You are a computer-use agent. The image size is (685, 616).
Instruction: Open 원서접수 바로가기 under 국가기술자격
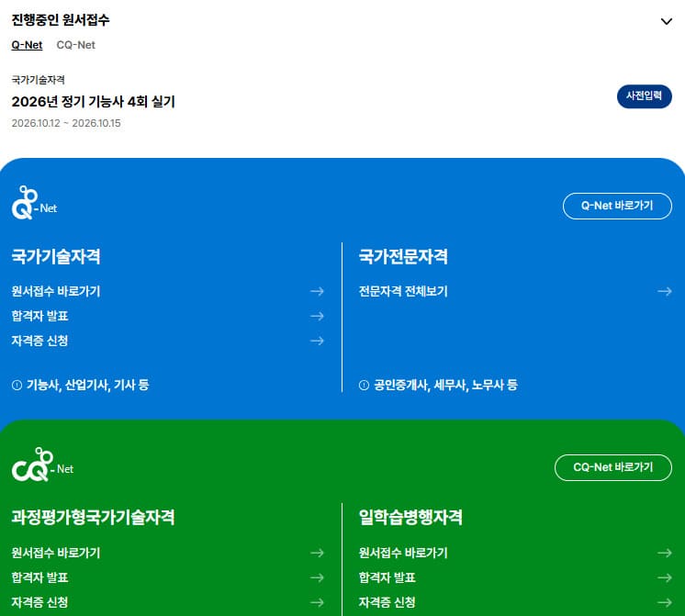(56, 291)
